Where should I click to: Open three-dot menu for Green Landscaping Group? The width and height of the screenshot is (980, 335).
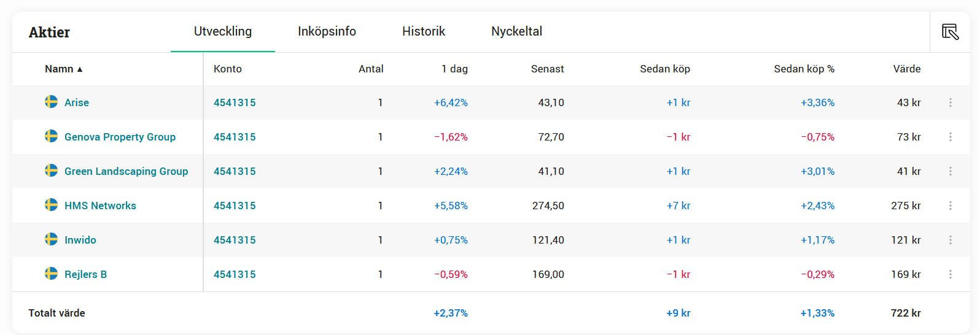(950, 171)
